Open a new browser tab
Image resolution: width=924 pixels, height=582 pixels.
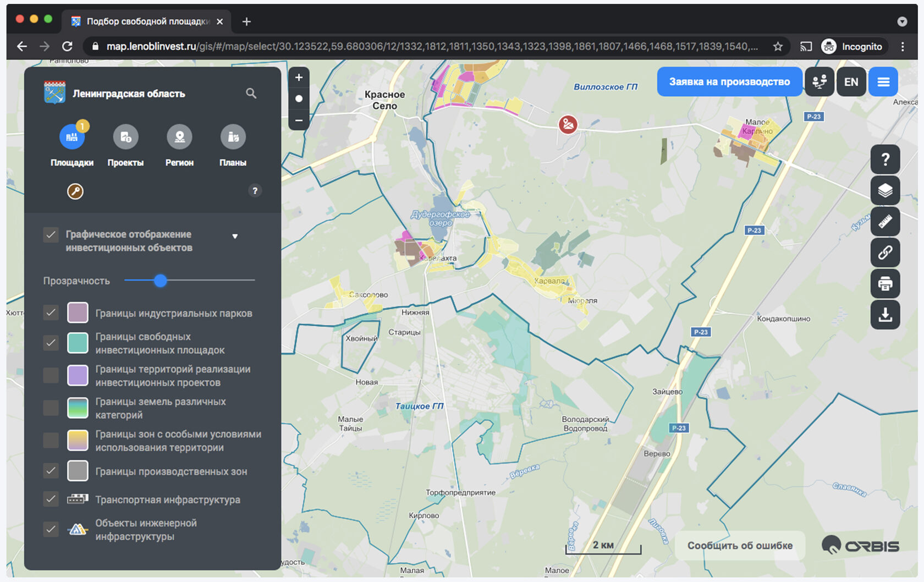click(x=246, y=21)
